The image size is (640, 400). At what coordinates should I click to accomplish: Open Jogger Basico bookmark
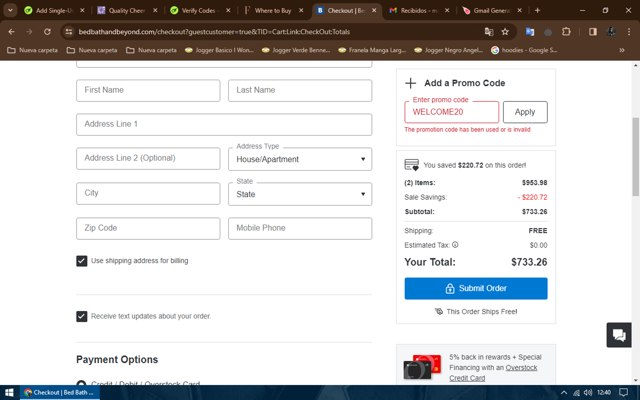tap(219, 50)
